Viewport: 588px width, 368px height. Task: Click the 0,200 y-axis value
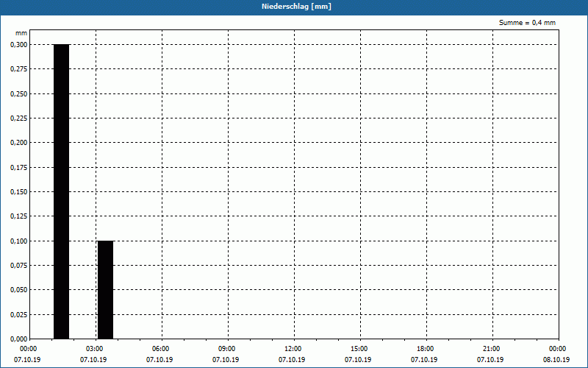click(18, 143)
